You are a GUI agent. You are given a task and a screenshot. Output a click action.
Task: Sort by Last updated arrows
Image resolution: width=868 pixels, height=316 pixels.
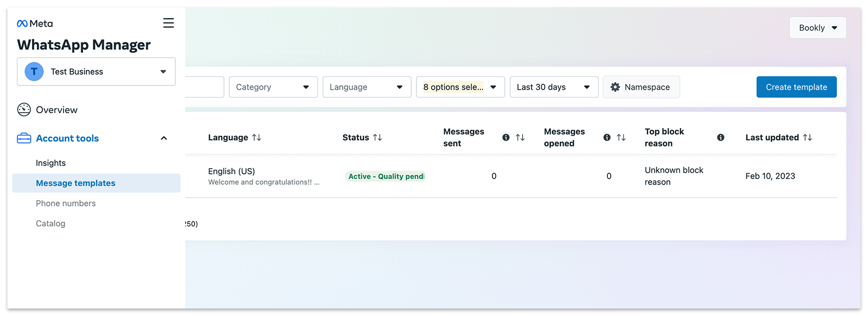(x=808, y=137)
